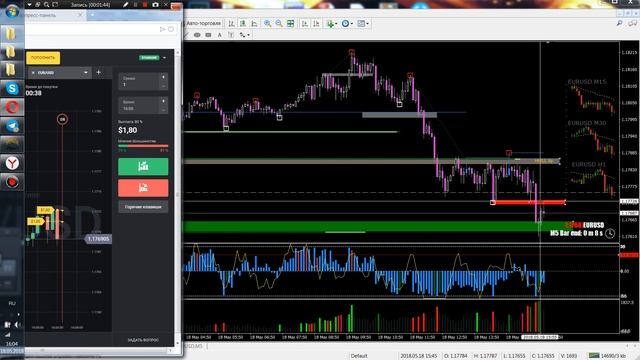640x360 pixels.
Task: Close the EURUSD asset tab
Action: 33,73
